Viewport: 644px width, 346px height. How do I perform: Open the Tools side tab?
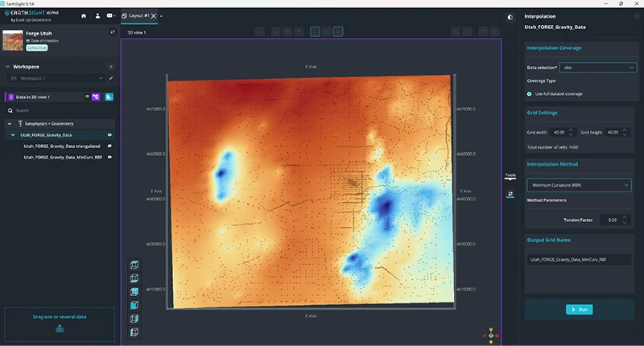[510, 175]
